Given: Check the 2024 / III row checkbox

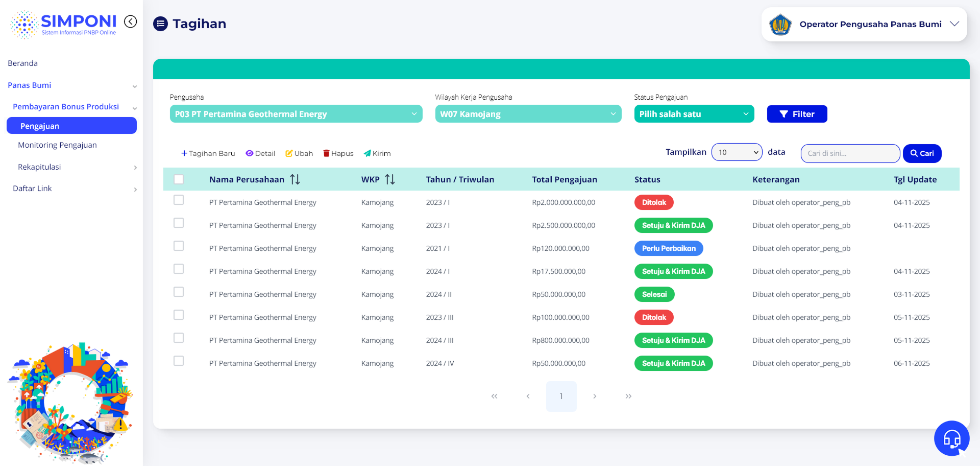Looking at the screenshot, I should (179, 338).
